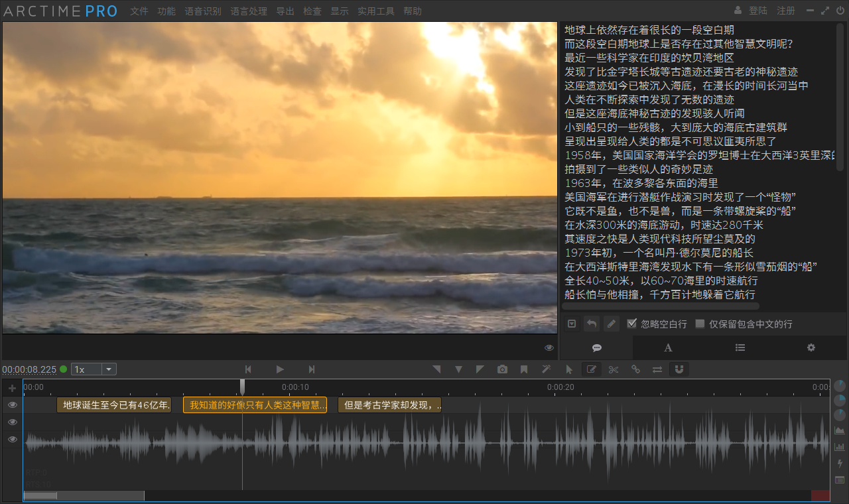Click the pencil edit icon in text panel

click(612, 324)
